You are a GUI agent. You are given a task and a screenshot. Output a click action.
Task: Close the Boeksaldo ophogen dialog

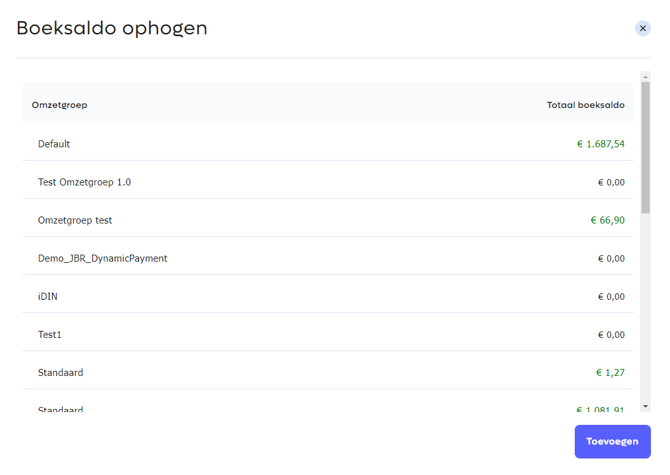pyautogui.click(x=642, y=28)
